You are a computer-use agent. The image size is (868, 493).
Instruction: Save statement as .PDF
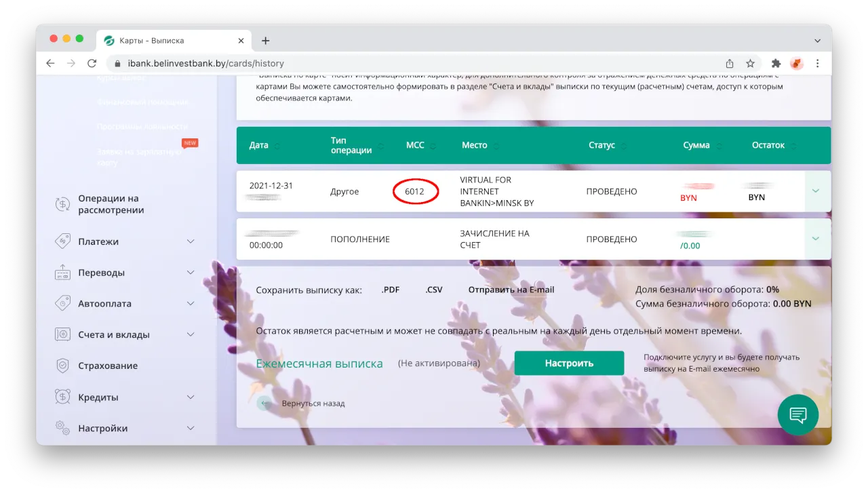pos(390,290)
